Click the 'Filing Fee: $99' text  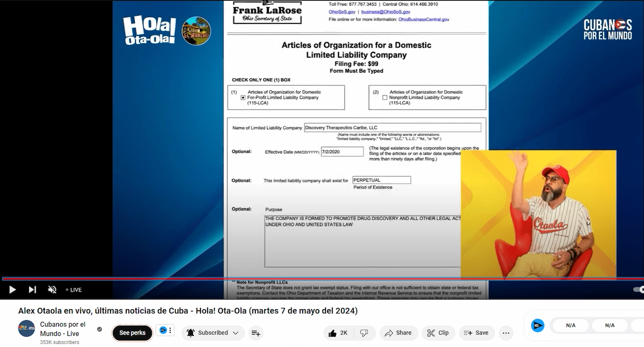pyautogui.click(x=356, y=64)
